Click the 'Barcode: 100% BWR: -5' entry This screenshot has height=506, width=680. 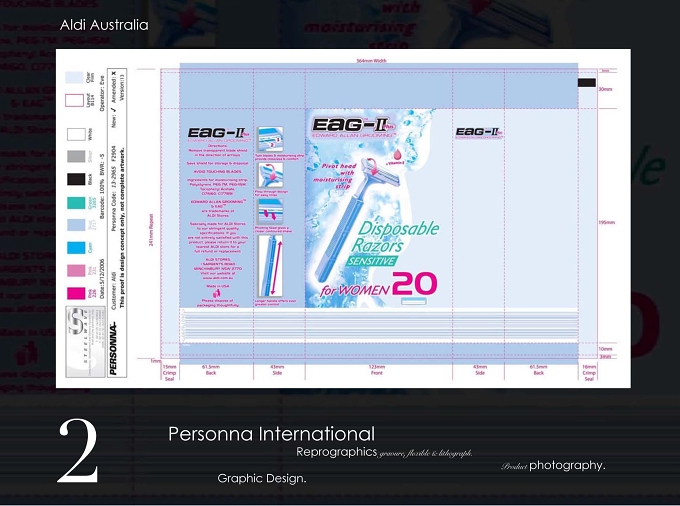point(102,185)
